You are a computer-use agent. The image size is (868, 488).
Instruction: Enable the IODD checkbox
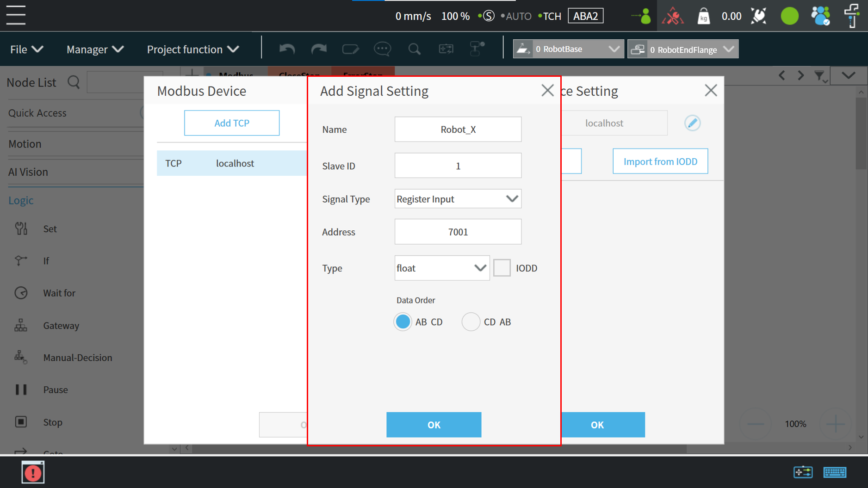(x=502, y=268)
